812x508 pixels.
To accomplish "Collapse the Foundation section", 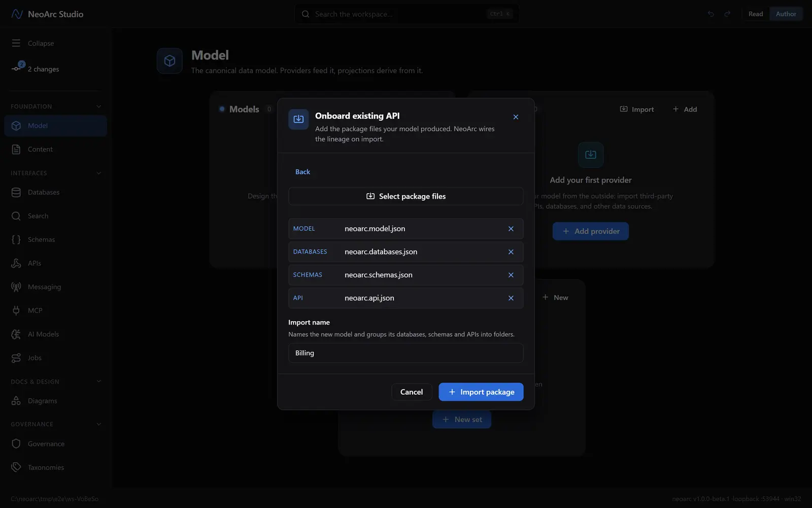I will coord(98,106).
